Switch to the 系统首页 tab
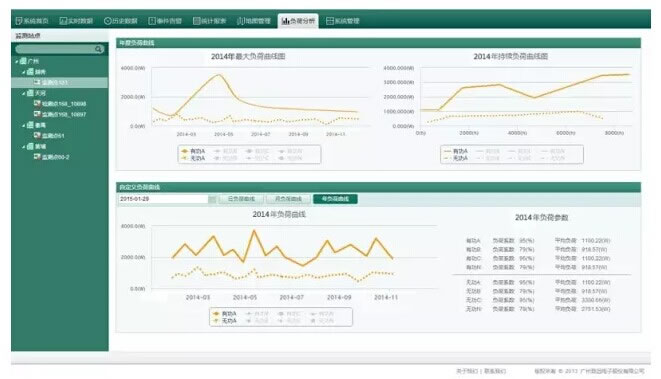This screenshot has width=661, height=379. coord(32,21)
